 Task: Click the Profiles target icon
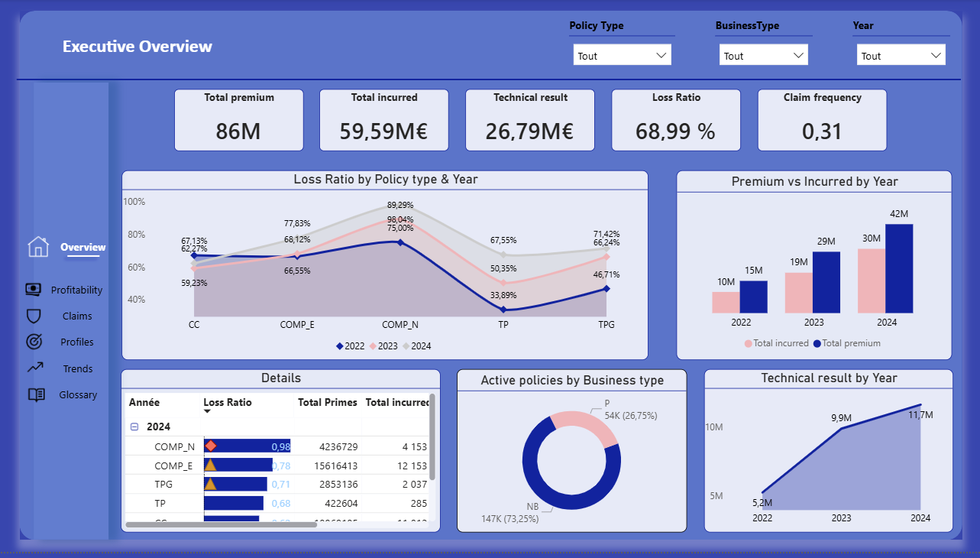(x=34, y=342)
